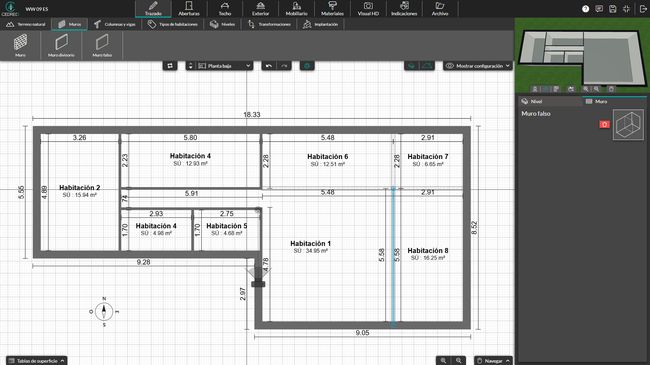Click the settings icon under 3D preview

pos(611,89)
